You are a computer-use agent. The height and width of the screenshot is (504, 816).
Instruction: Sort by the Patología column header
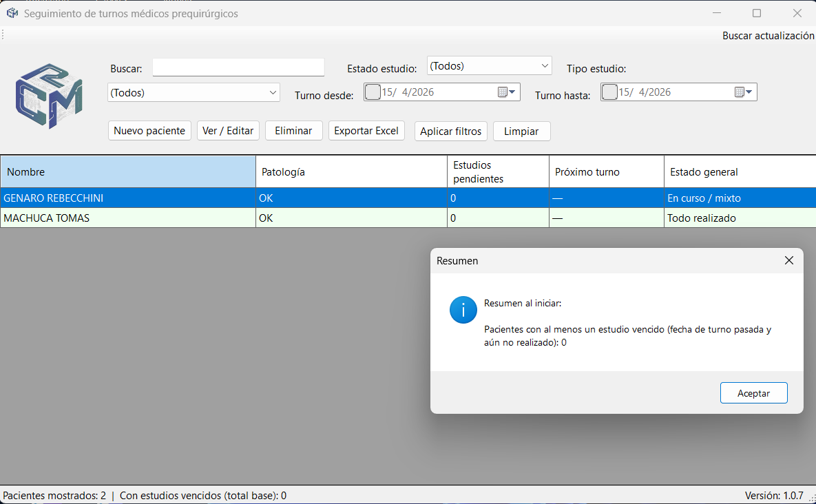[351, 171]
